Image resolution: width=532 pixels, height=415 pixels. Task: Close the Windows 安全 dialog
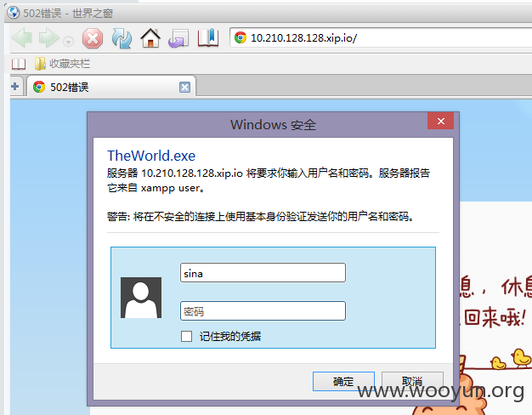tap(440, 121)
